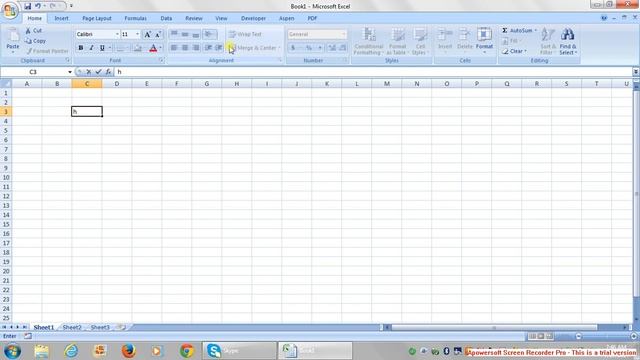Switch to the Insert tab
Image resolution: width=640 pixels, height=360 pixels.
click(61, 18)
